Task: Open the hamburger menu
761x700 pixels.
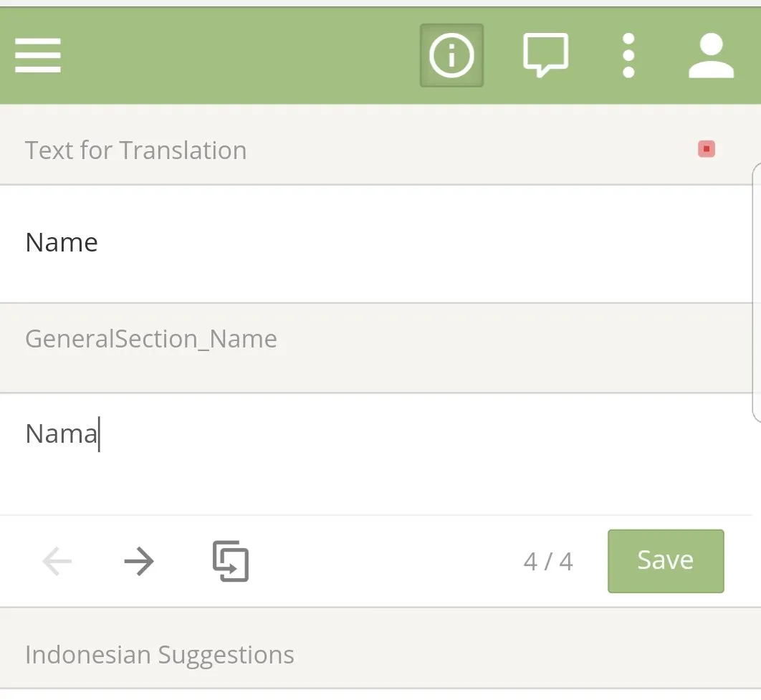Action: coord(38,55)
